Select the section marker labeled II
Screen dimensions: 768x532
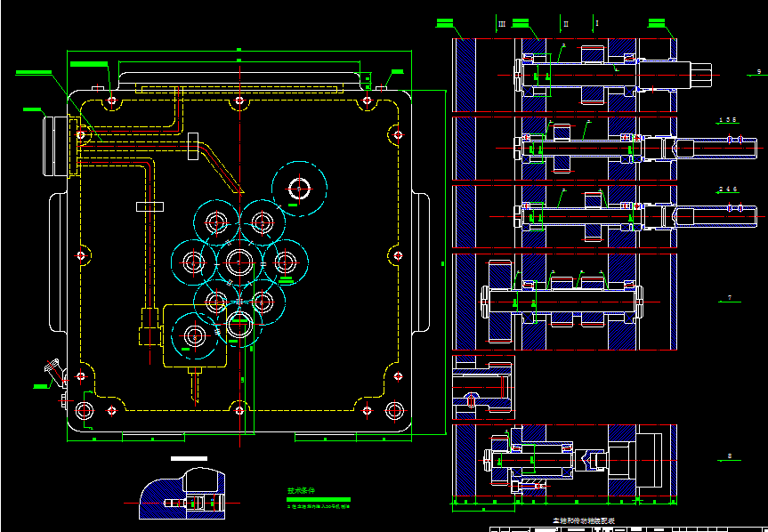click(x=566, y=24)
